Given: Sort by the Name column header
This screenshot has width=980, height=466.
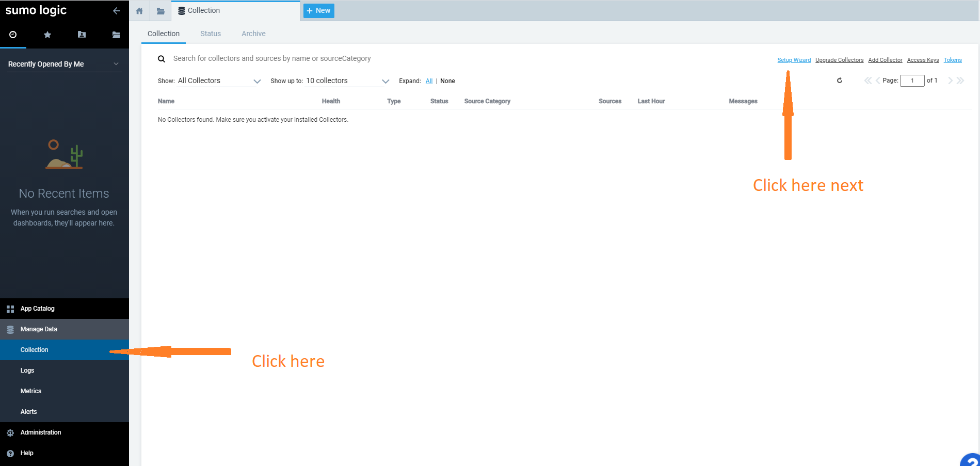Looking at the screenshot, I should [166, 101].
